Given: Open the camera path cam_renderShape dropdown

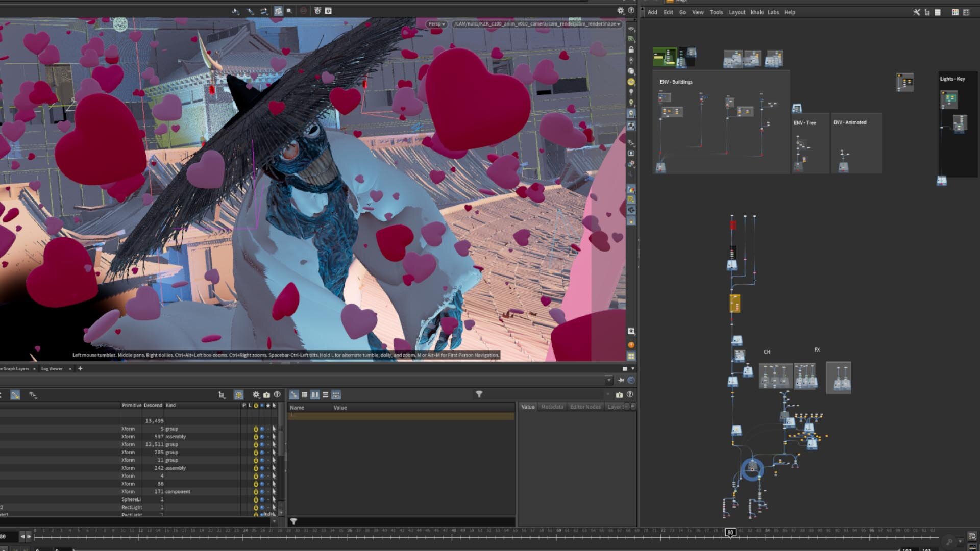Looking at the screenshot, I should [537, 24].
